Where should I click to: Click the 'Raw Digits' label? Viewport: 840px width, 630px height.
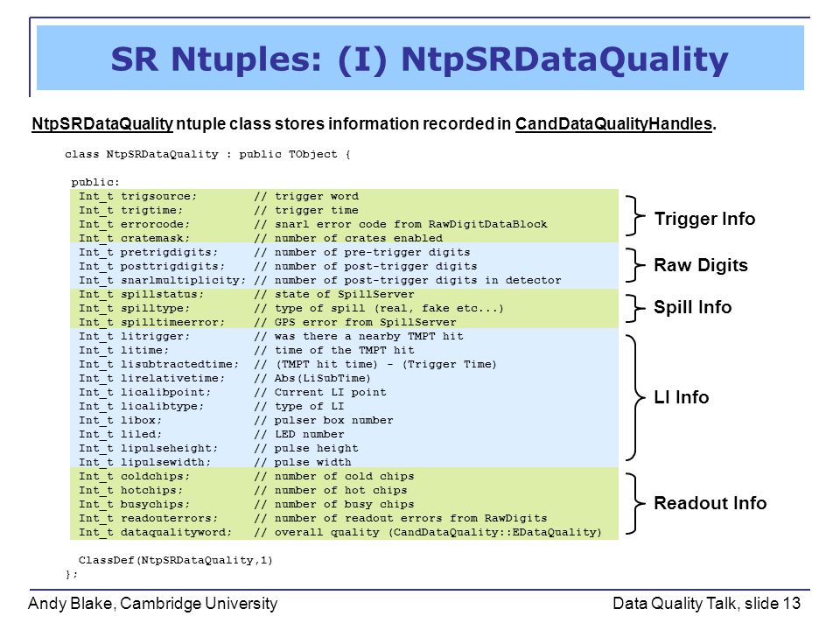pyautogui.click(x=701, y=265)
